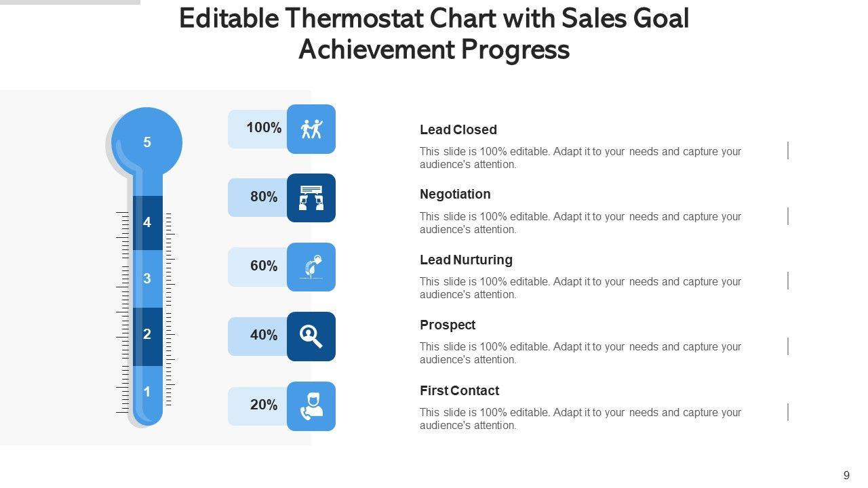The image size is (868, 488).
Task: Click thermometer segment number 4
Action: point(147,222)
